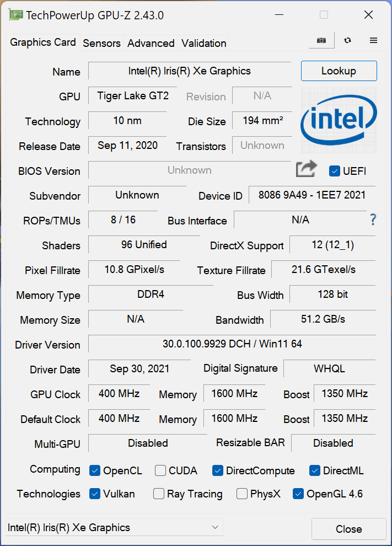The height and width of the screenshot is (546, 392).
Task: Click the Close button
Action: coord(349,529)
